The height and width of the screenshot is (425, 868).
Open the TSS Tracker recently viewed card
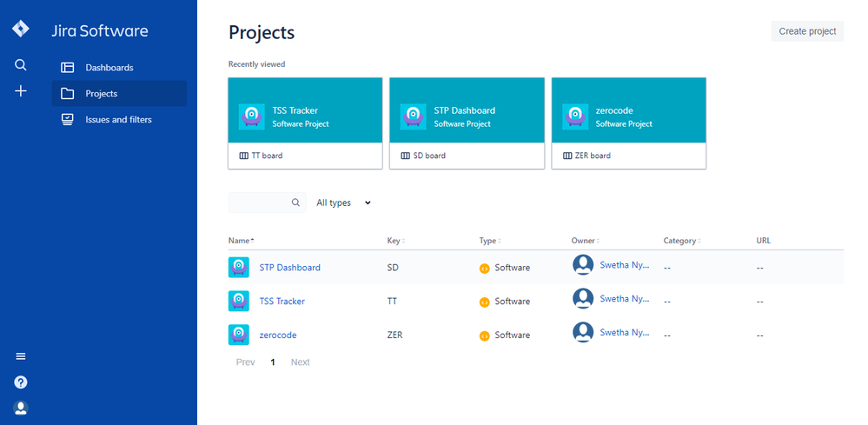click(x=305, y=123)
